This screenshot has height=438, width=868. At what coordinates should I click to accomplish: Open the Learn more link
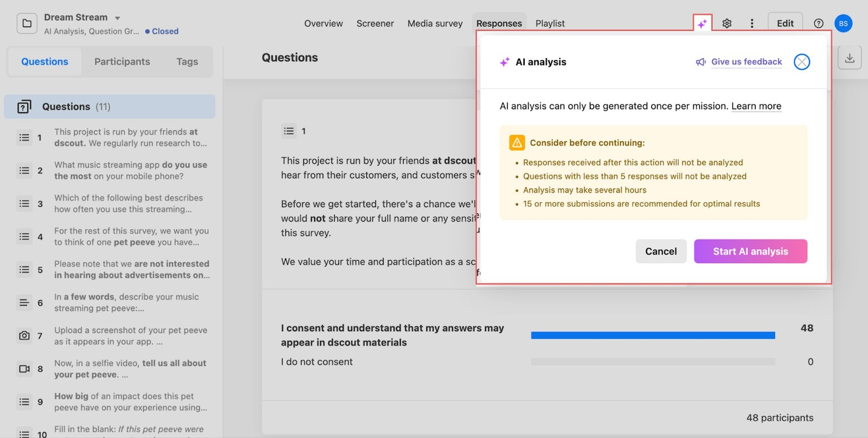[756, 106]
